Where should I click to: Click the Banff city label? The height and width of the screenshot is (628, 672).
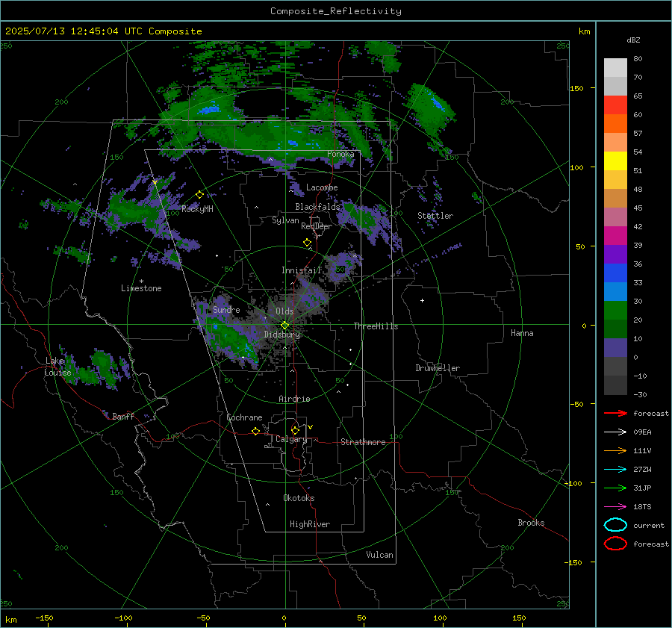[x=123, y=416]
